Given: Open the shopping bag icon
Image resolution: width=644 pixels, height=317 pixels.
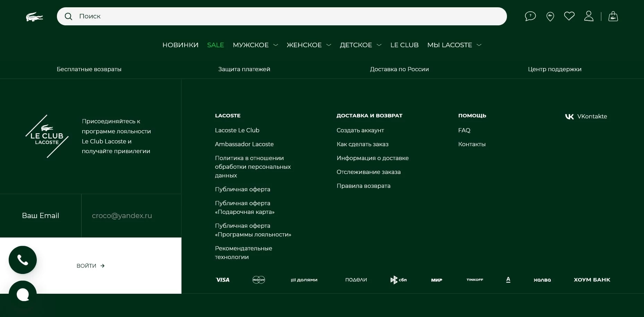Looking at the screenshot, I should 613,16.
